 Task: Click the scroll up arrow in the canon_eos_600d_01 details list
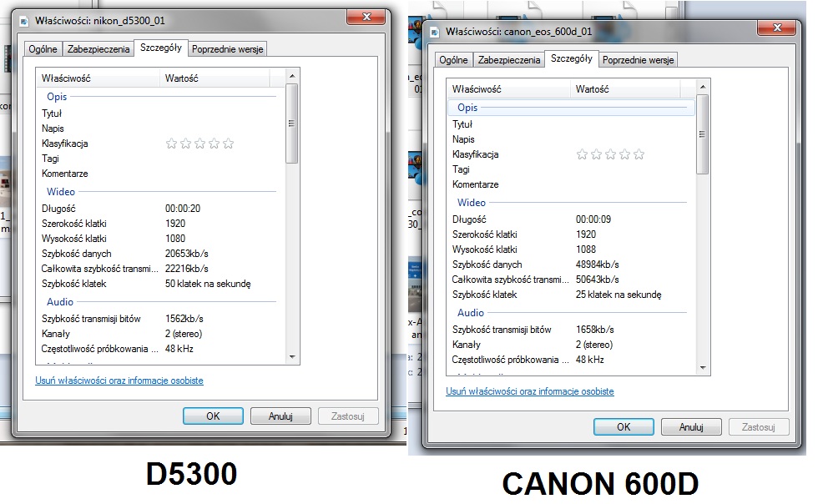point(703,87)
